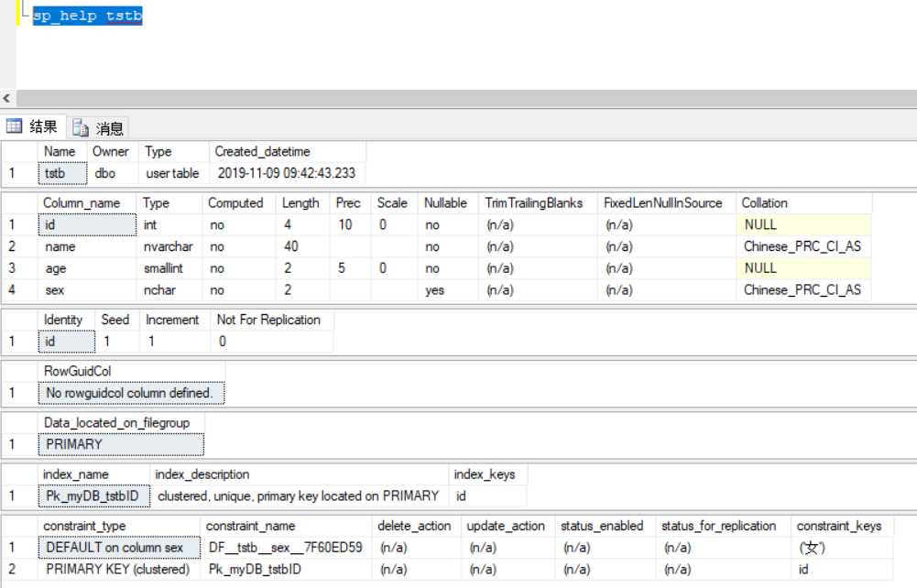Click the TrimTrailingBlanks column header
This screenshot has height=588, width=917.
point(538,203)
